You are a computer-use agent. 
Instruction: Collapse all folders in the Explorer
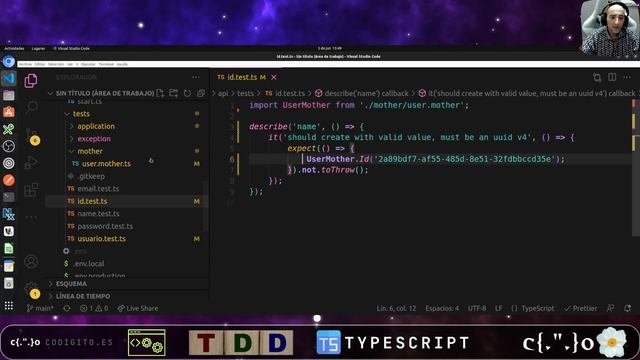[201, 93]
